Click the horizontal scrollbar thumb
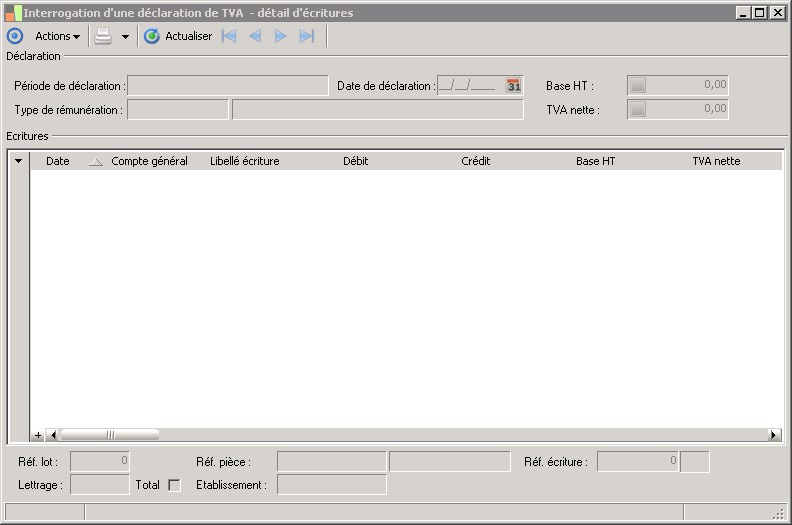The height and width of the screenshot is (525, 792). tap(110, 435)
